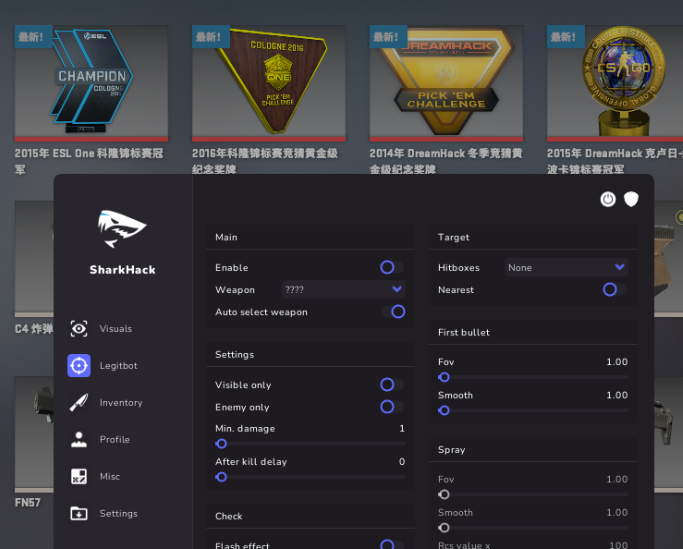Click the 2015年 ESL One trophy title text

click(89, 161)
